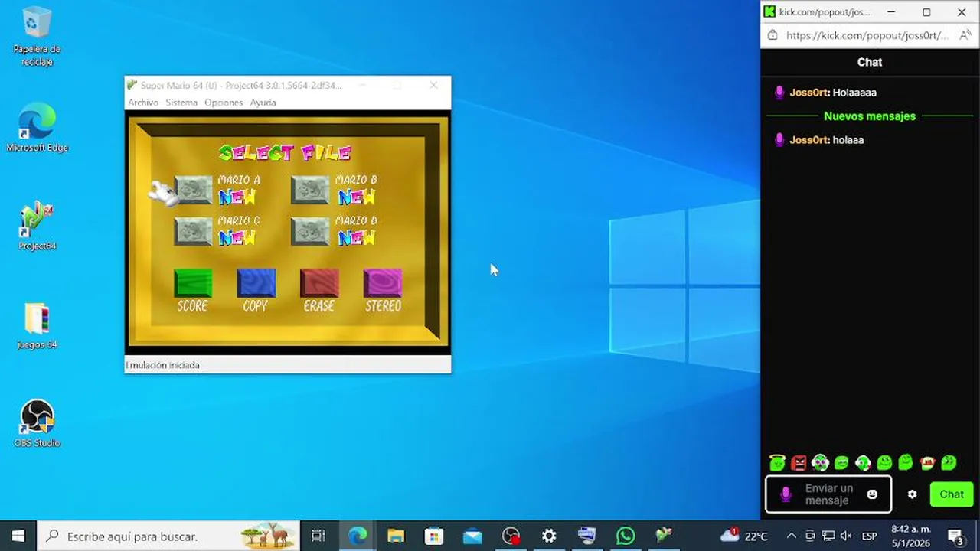Screen dimensions: 980x551
Task: Open File Explorer from the taskbar
Action: pyautogui.click(x=396, y=536)
